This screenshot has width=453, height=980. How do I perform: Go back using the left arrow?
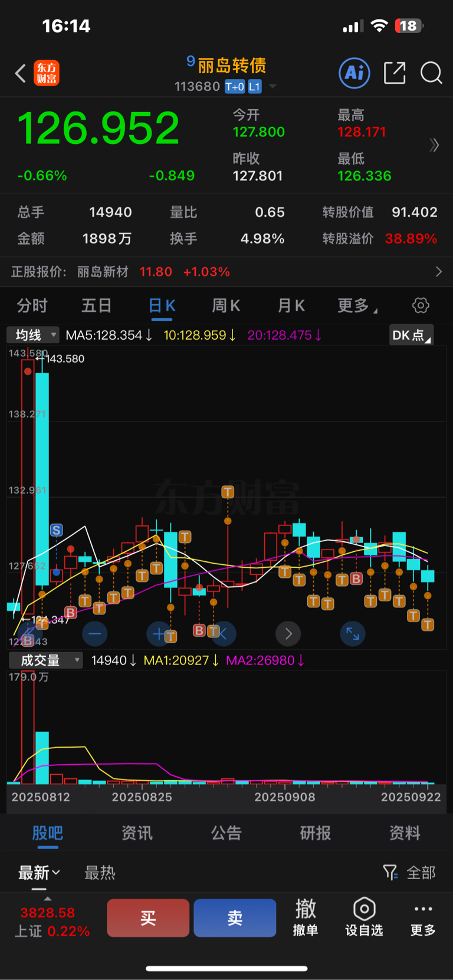[21, 74]
